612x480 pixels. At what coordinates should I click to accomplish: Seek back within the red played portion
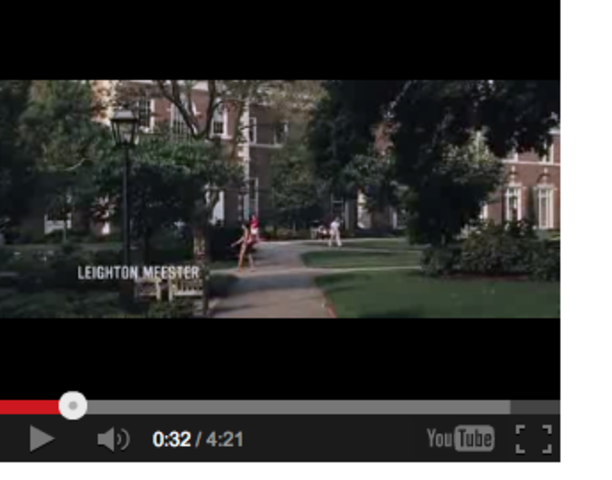point(29,407)
